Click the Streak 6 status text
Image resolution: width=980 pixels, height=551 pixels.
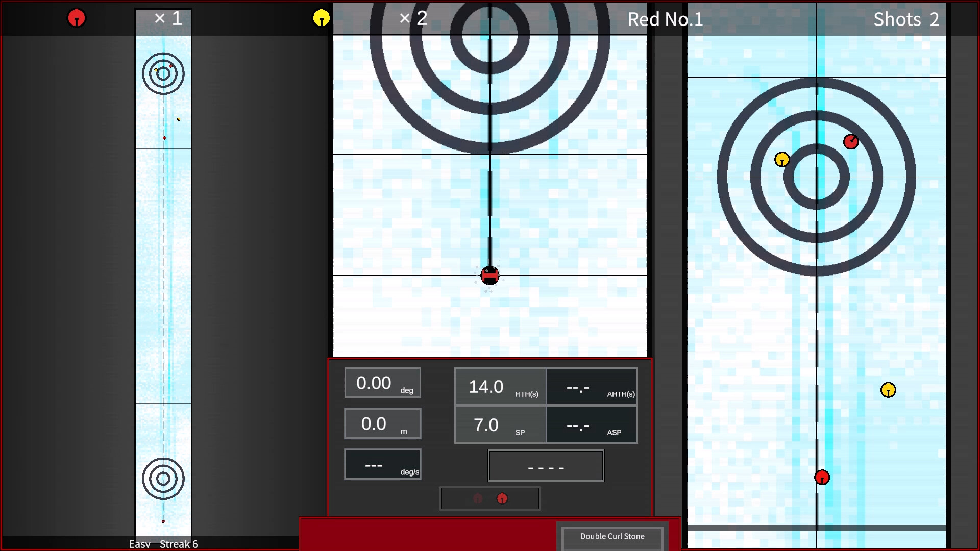[x=179, y=544]
